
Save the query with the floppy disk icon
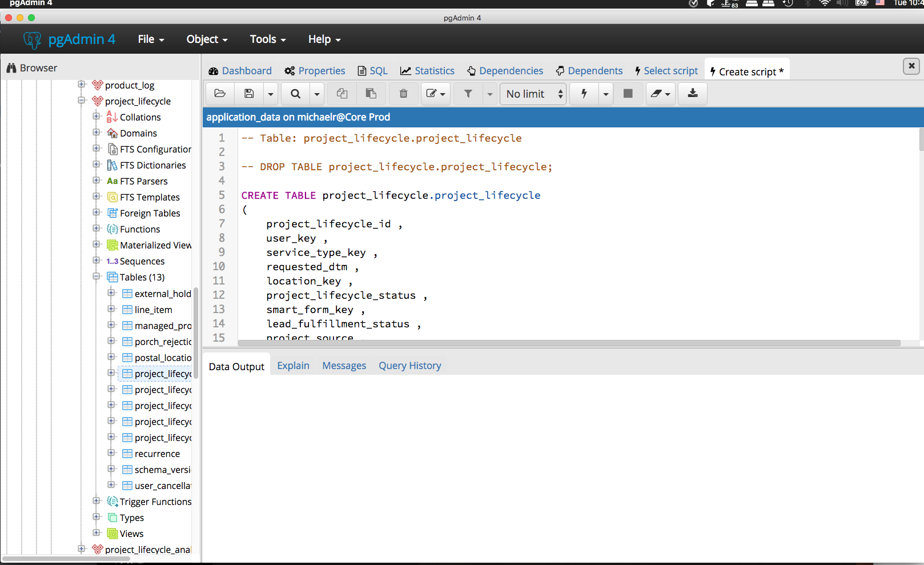(x=249, y=94)
